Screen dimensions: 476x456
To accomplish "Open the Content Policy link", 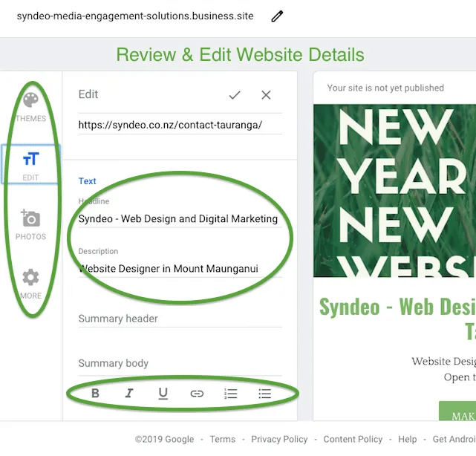I will [x=353, y=440].
